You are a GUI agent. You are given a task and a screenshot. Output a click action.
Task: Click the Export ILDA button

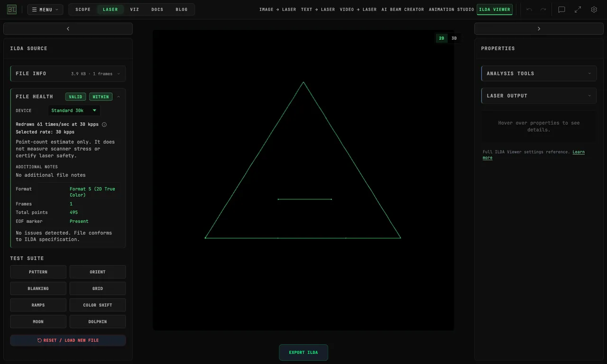pos(303,353)
